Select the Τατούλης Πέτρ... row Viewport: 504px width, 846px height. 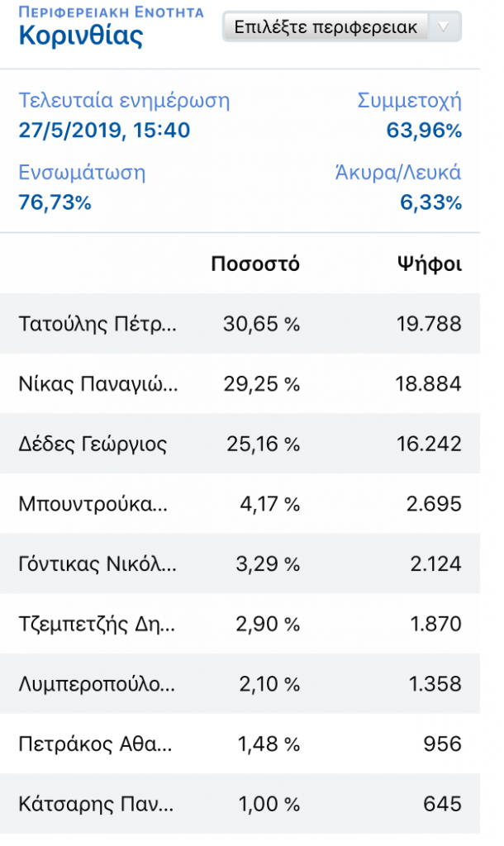pyautogui.click(x=240, y=324)
